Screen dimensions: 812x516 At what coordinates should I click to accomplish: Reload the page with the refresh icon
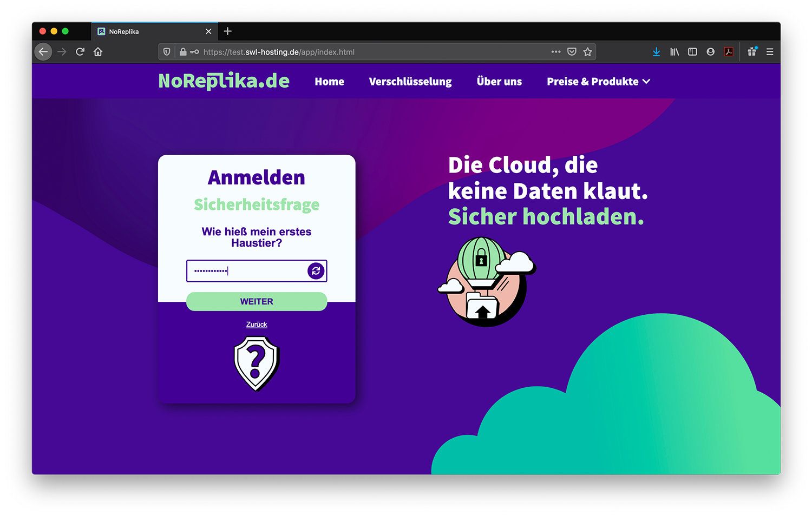click(80, 52)
